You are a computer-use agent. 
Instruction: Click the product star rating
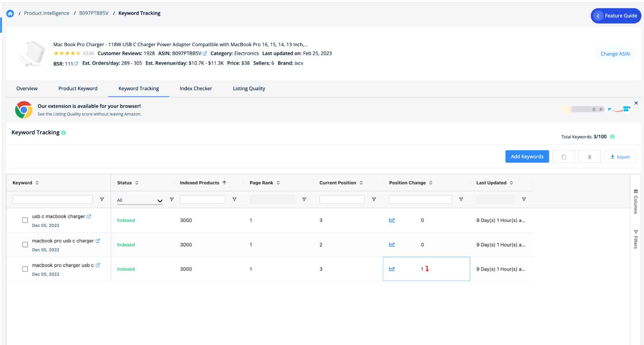pos(67,53)
